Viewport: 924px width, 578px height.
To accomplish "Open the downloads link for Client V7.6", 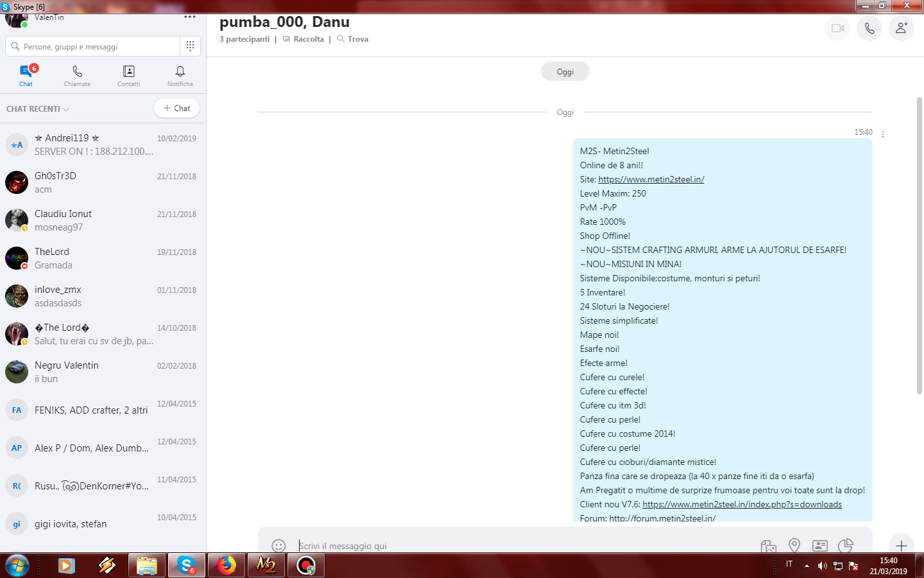I will (x=742, y=505).
